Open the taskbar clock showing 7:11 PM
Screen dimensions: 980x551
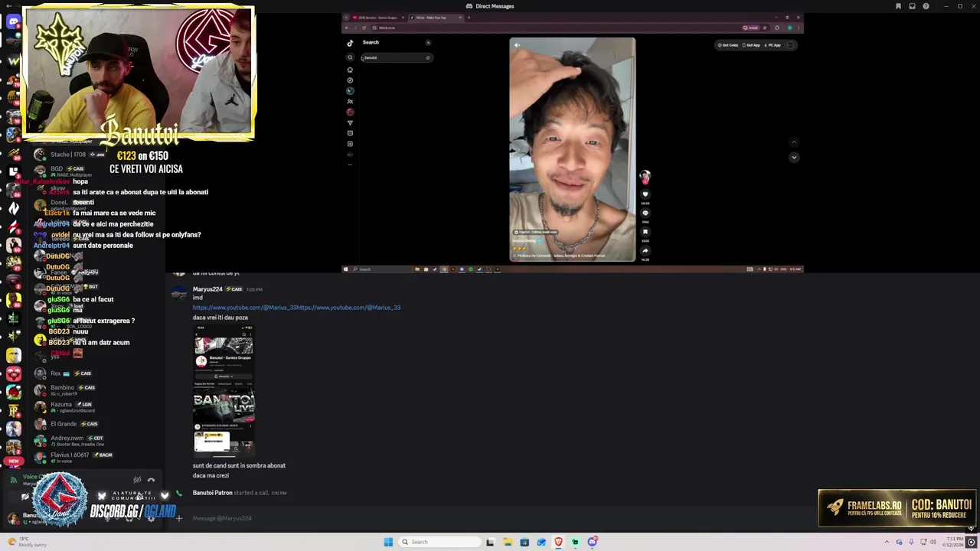[x=953, y=542]
